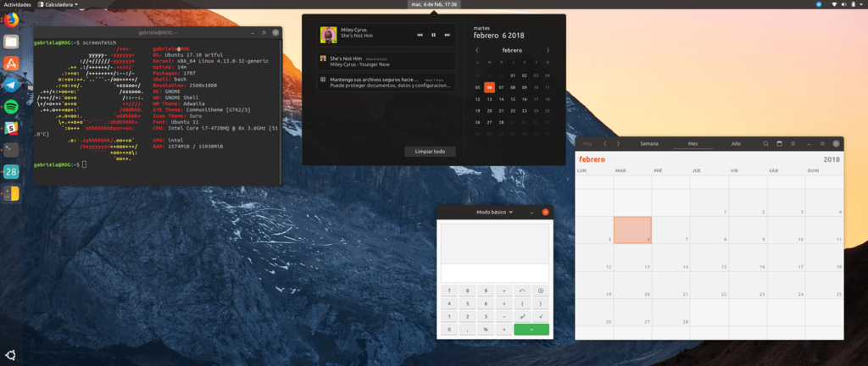Open Slack from the dock

click(11, 128)
